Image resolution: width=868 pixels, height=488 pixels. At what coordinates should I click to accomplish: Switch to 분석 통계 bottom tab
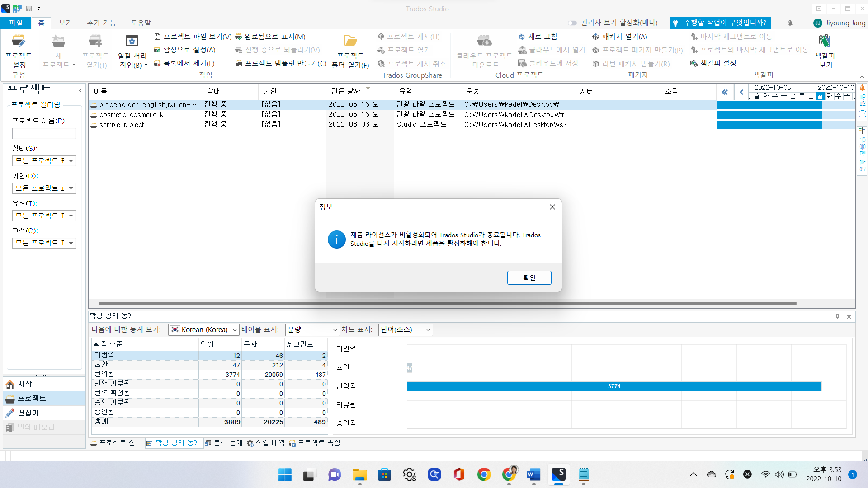pyautogui.click(x=223, y=443)
